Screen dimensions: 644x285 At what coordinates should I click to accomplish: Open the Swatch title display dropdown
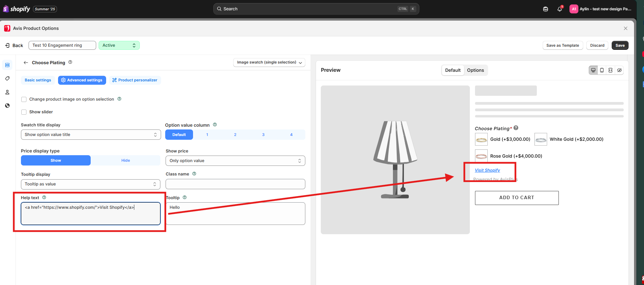(x=91, y=135)
